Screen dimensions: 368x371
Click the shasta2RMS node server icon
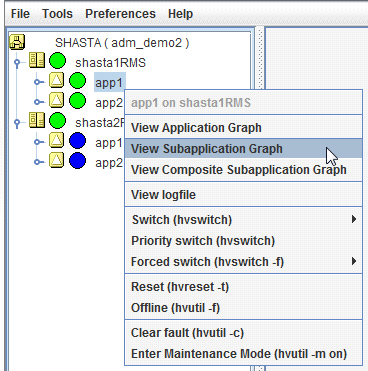pos(37,120)
